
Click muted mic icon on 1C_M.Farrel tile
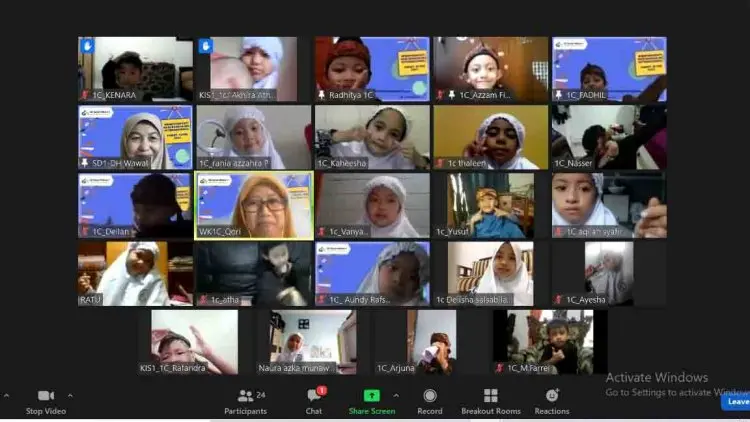[500, 368]
